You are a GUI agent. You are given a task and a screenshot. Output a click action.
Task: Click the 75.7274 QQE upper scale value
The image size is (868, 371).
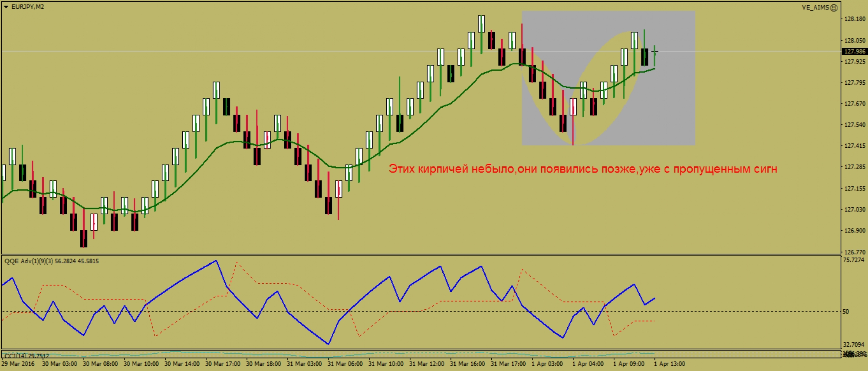[853, 260]
